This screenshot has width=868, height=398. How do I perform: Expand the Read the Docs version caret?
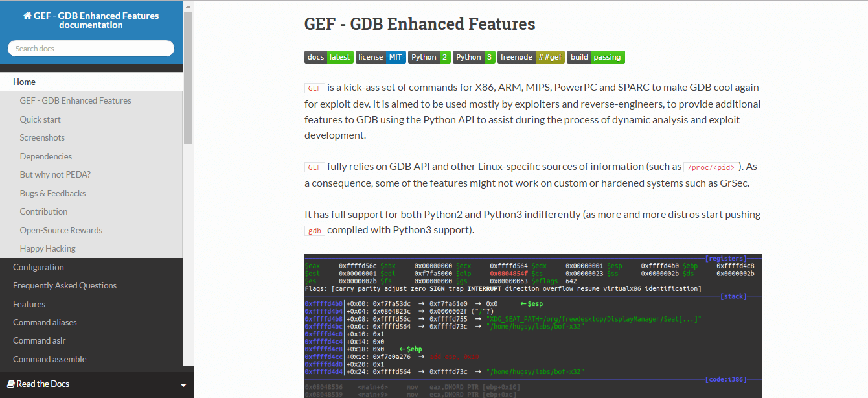click(183, 384)
